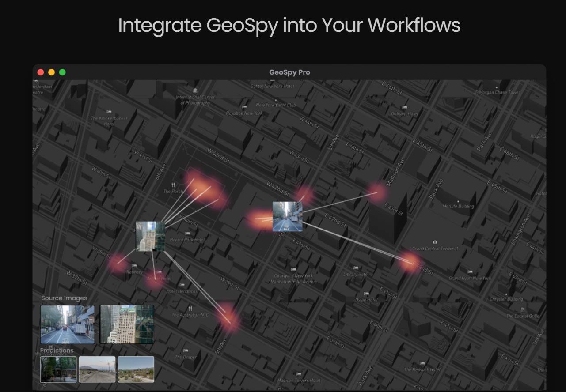Select the Madison Towers Hotel bed icon
Image resolution: width=566 pixels, height=392 pixels.
pyautogui.click(x=299, y=374)
